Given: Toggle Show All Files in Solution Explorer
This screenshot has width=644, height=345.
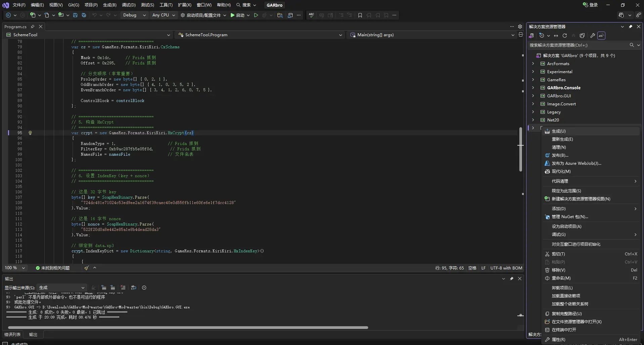Looking at the screenshot, I should click(582, 36).
